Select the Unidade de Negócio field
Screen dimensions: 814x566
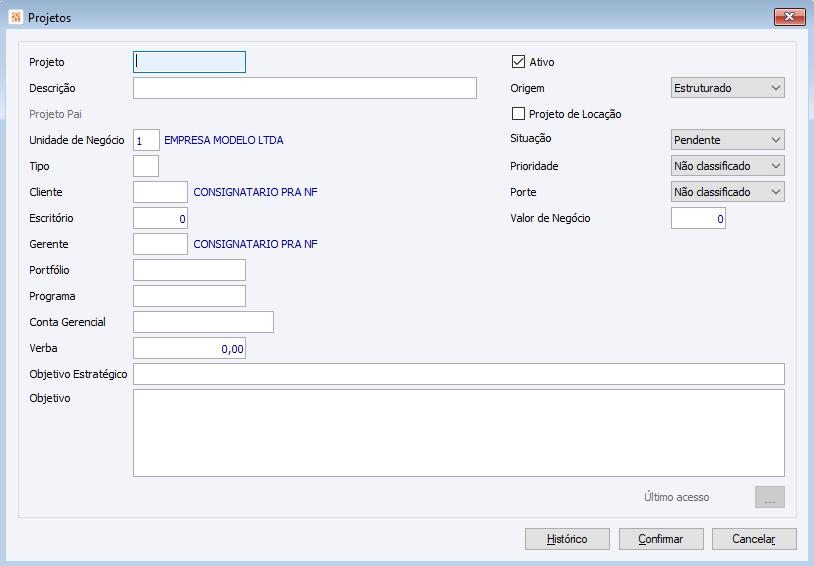[146, 140]
